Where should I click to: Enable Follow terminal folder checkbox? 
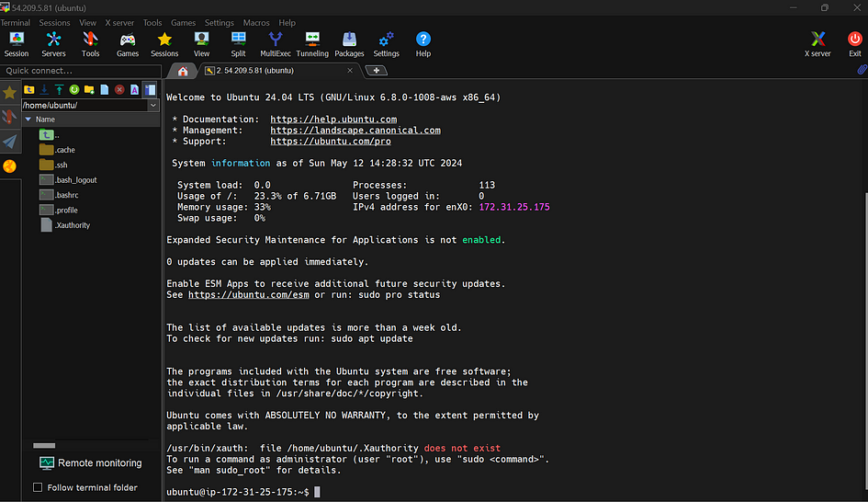point(38,487)
